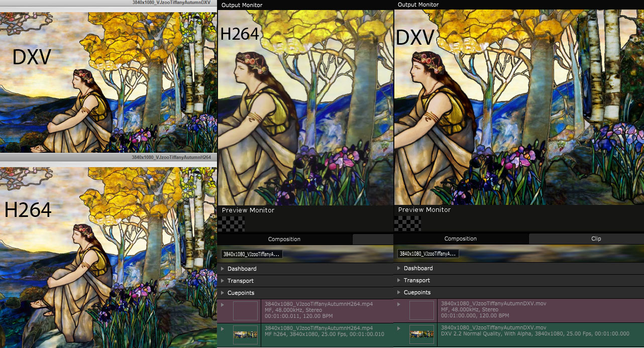Switch to the Clip tab
This screenshot has height=348, width=644.
[596, 239]
